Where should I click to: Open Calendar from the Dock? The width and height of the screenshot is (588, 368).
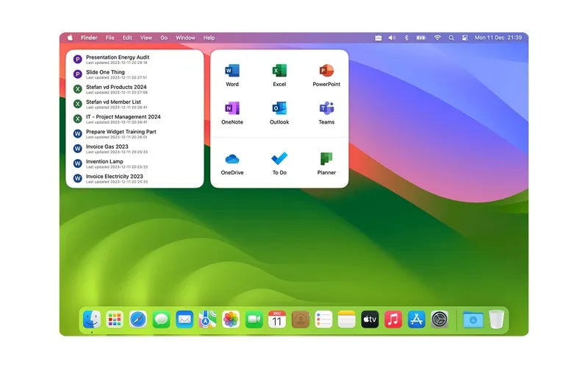pyautogui.click(x=277, y=319)
